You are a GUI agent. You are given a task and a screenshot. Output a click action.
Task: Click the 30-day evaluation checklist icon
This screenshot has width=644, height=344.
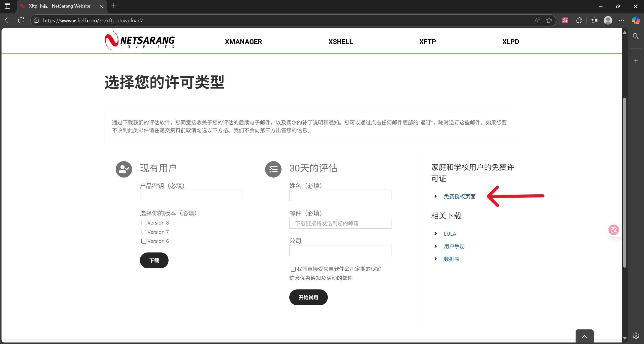click(x=273, y=169)
